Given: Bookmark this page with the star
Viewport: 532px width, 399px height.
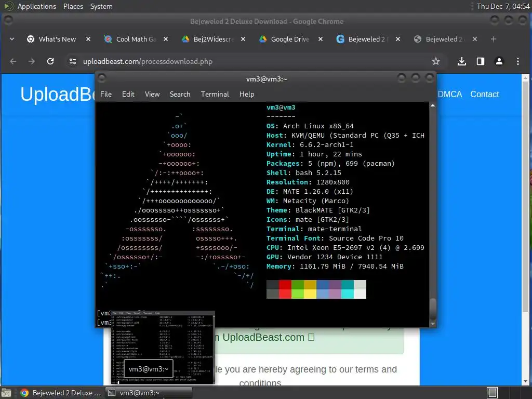Looking at the screenshot, I should click(436, 61).
